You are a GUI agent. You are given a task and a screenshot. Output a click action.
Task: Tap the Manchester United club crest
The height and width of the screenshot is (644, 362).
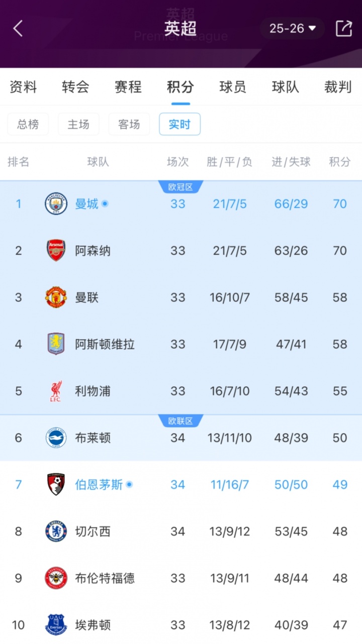[56, 297]
